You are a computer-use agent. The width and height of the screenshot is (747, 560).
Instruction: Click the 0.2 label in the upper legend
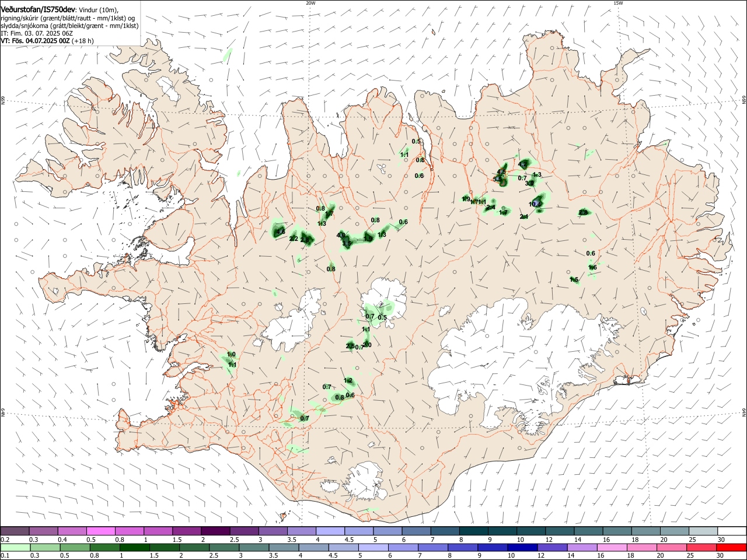(x=4, y=540)
